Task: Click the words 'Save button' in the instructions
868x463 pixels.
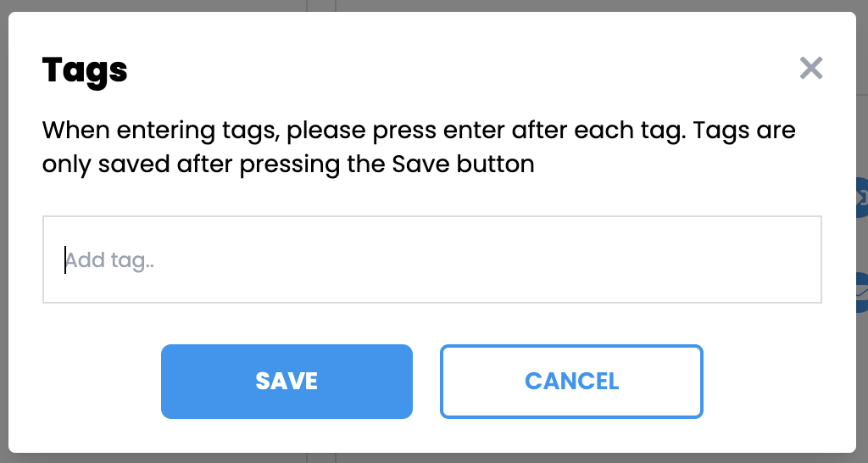Action: click(463, 164)
